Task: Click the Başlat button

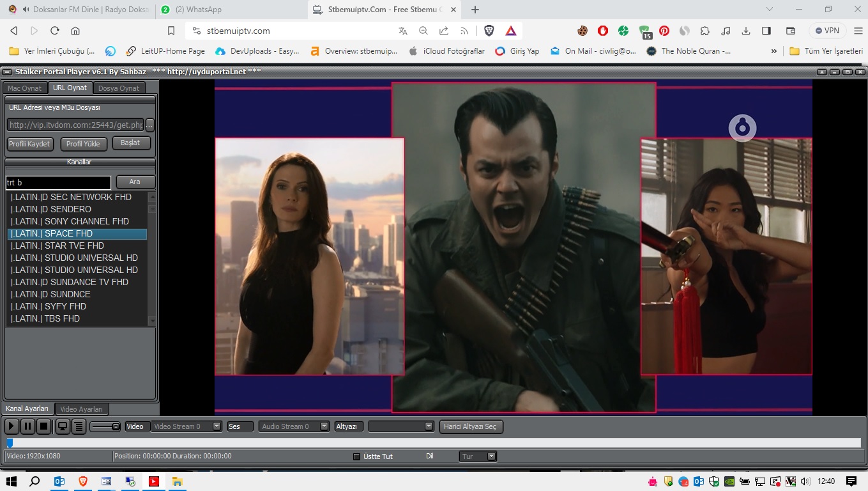Action: pyautogui.click(x=131, y=143)
